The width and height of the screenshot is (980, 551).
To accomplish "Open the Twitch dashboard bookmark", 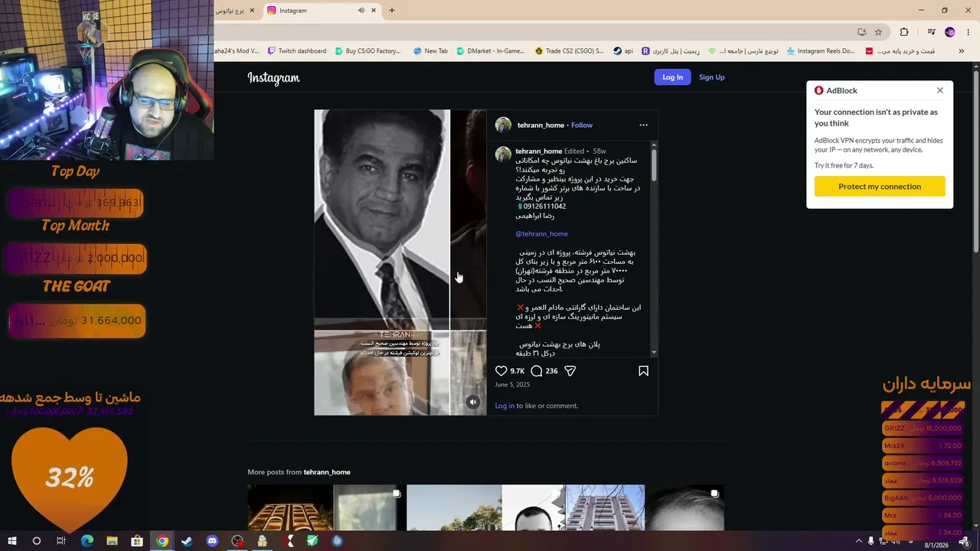I will coord(296,51).
